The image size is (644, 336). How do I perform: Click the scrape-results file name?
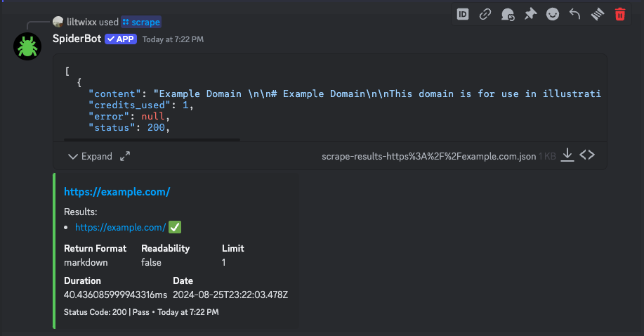428,157
